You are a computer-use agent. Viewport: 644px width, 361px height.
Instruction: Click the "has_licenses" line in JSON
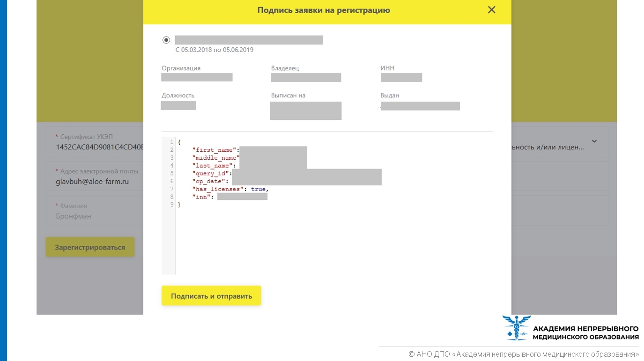(x=230, y=189)
